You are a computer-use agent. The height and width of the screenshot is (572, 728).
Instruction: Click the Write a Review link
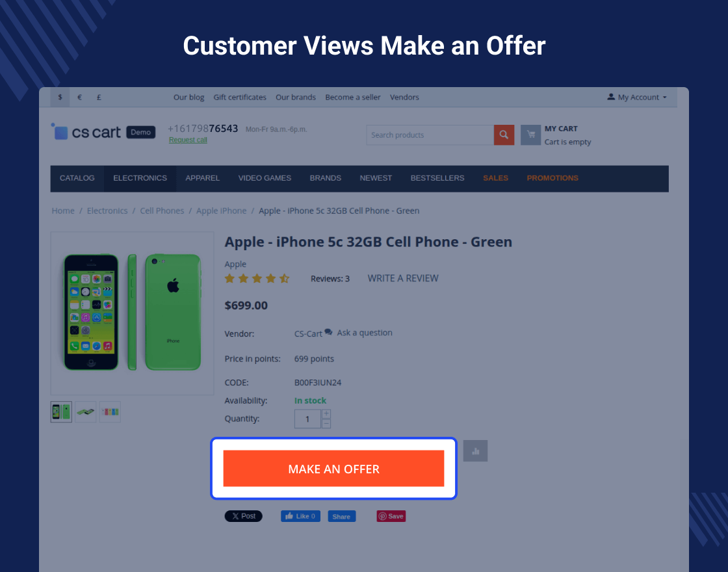click(x=403, y=279)
